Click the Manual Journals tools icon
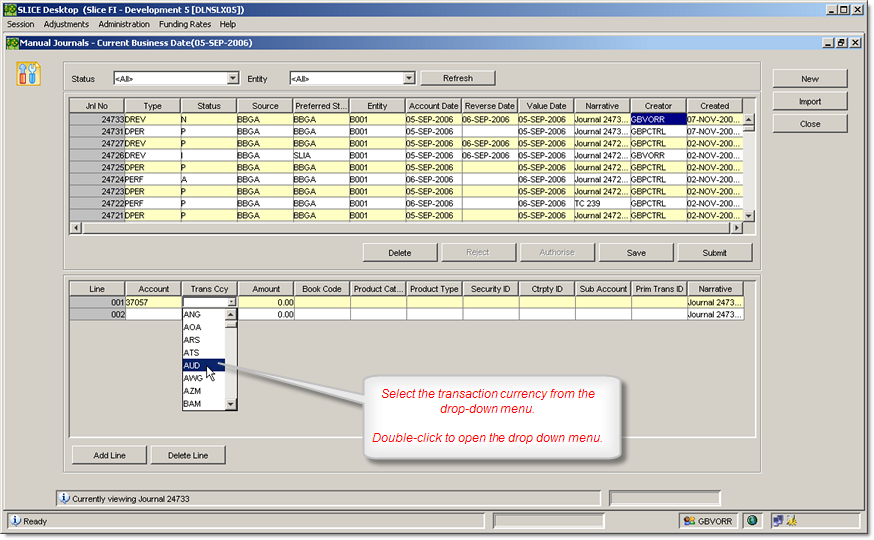Viewport: 874px width, 540px height. pyautogui.click(x=28, y=73)
